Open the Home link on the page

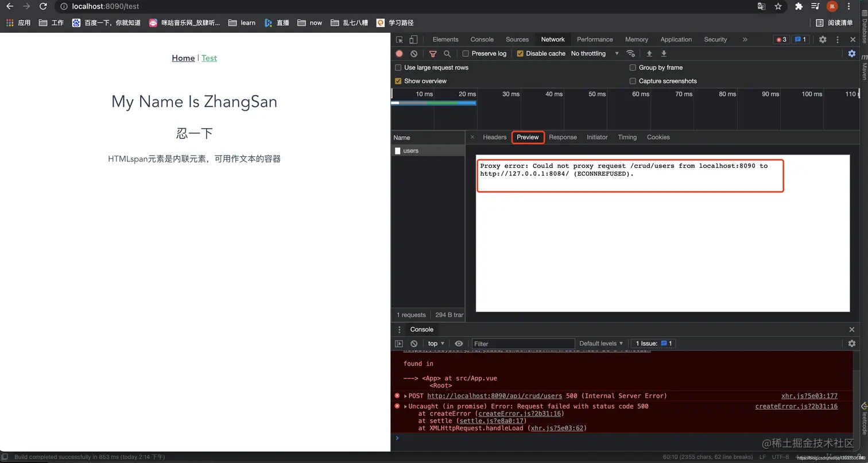[183, 58]
